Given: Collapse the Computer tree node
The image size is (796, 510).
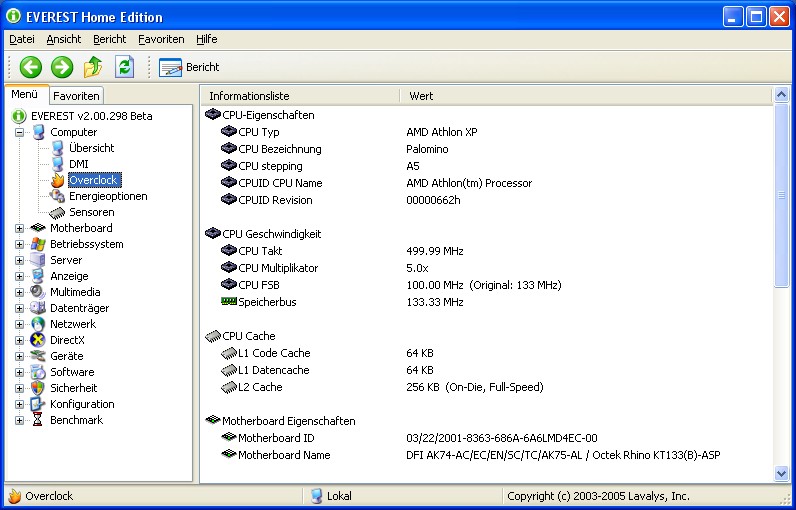Looking at the screenshot, I should pyautogui.click(x=19, y=132).
